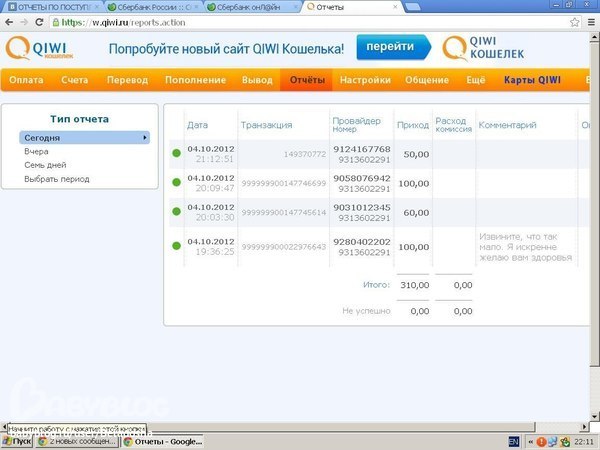
Task: Click the Комментарий column header
Action: (x=507, y=125)
